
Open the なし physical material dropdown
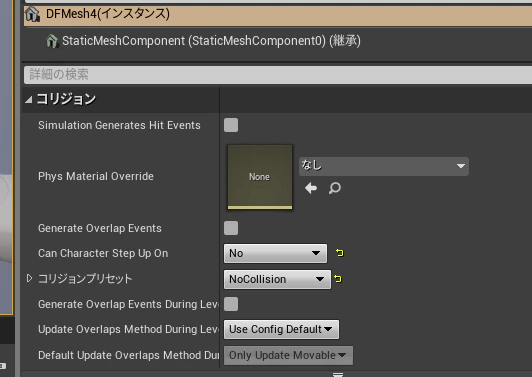[x=384, y=166]
